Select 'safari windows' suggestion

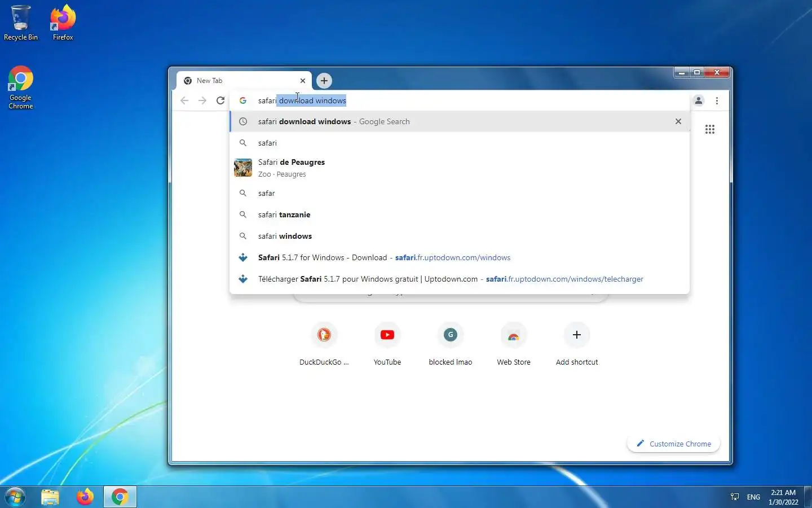click(460, 236)
